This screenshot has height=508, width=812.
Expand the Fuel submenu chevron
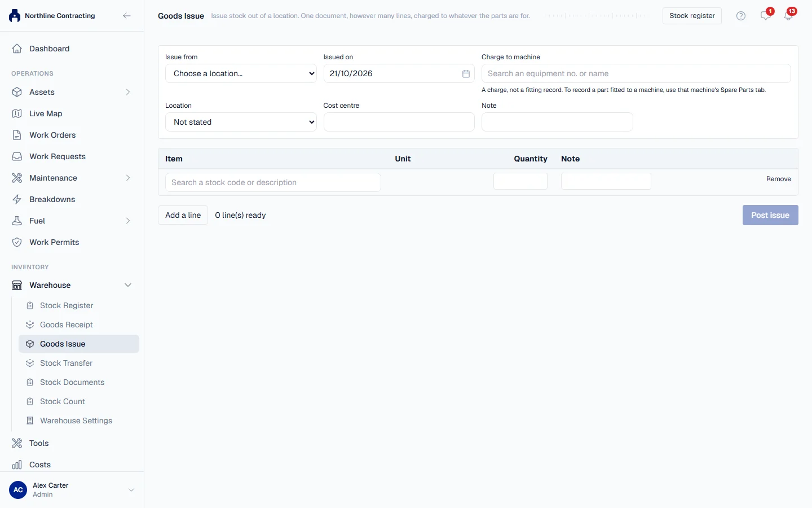coord(128,221)
